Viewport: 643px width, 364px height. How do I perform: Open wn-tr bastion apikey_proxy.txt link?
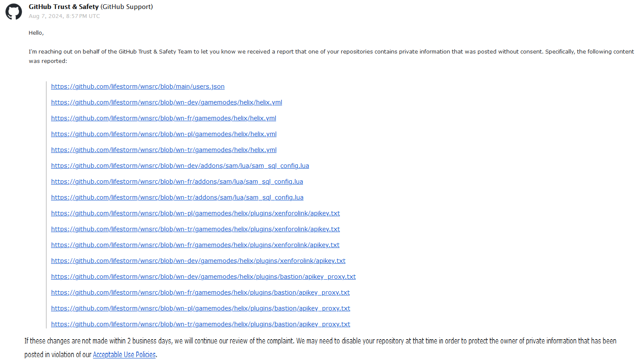[200, 324]
